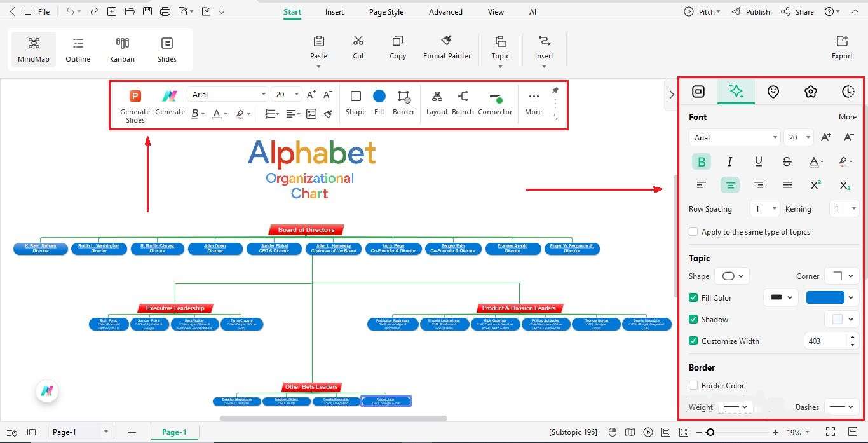The image size is (868, 443).
Task: Decrease font size in right panel
Action: 848,137
